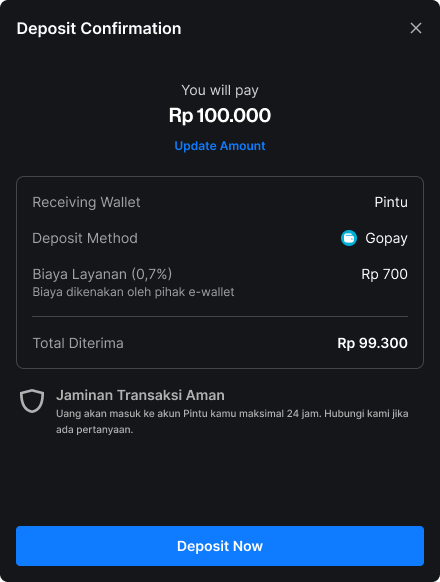Click the Rp 700 service fee
Image resolution: width=440 pixels, height=582 pixels.
384,274
